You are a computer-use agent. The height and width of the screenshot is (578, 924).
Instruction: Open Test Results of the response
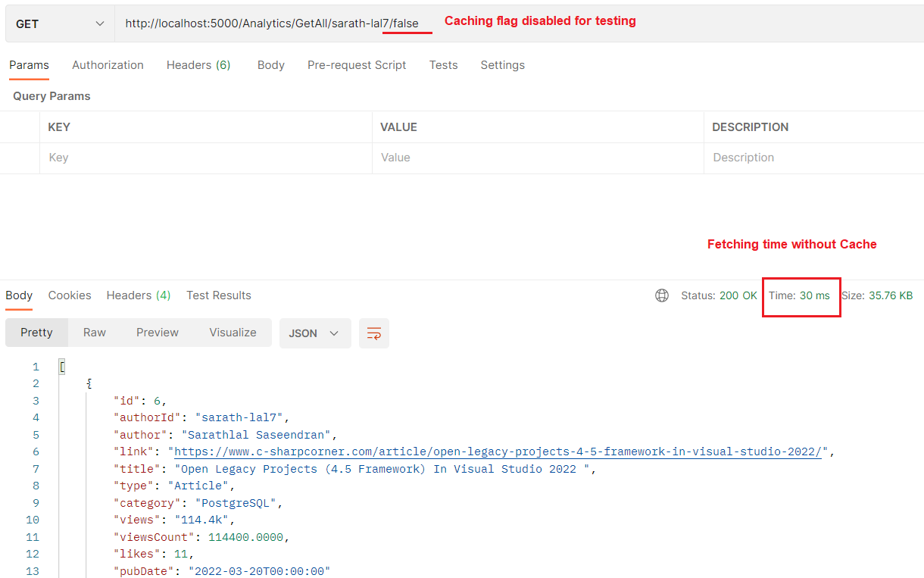pos(219,295)
